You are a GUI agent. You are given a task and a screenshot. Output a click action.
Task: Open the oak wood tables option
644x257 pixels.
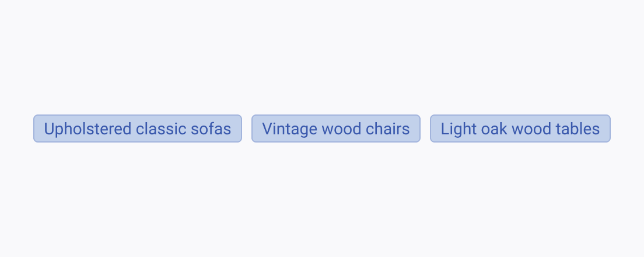[520, 128]
